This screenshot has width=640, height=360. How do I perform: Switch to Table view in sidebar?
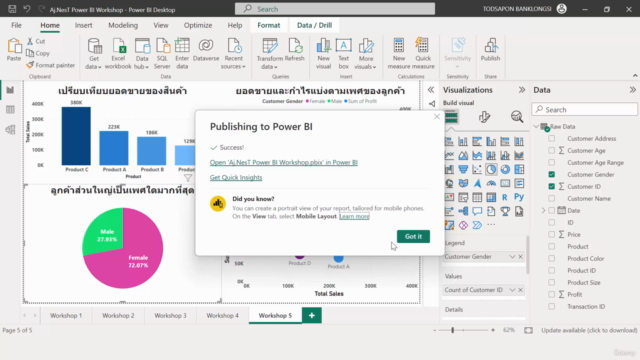[x=10, y=110]
